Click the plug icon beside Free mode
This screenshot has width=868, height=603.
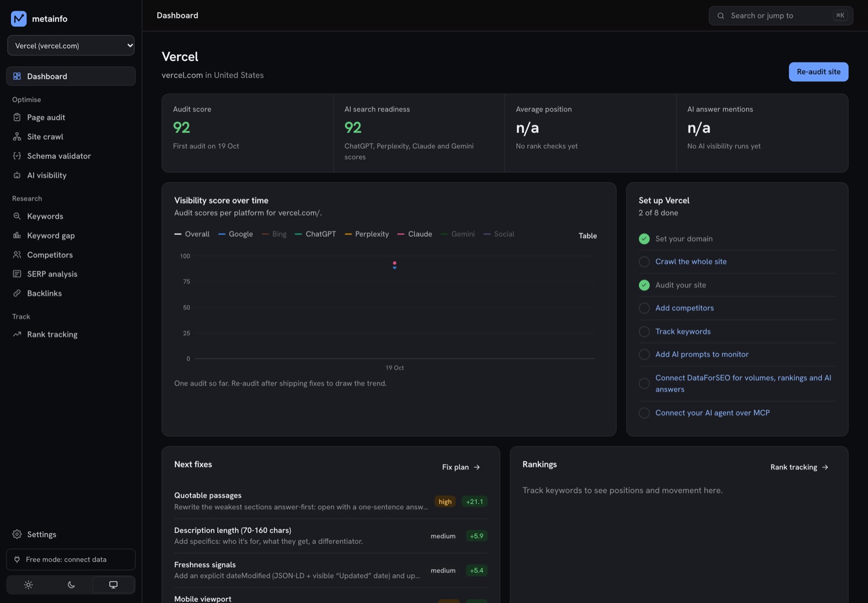coord(17,559)
